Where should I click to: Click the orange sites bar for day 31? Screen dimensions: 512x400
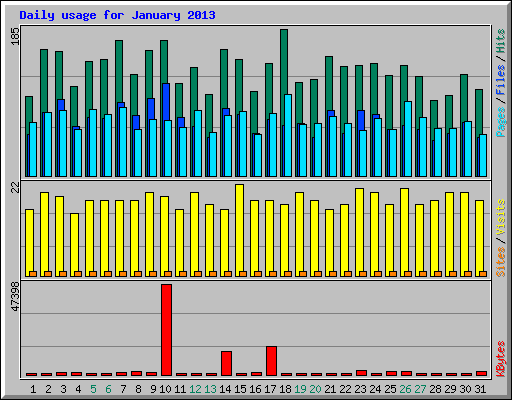(x=483, y=274)
